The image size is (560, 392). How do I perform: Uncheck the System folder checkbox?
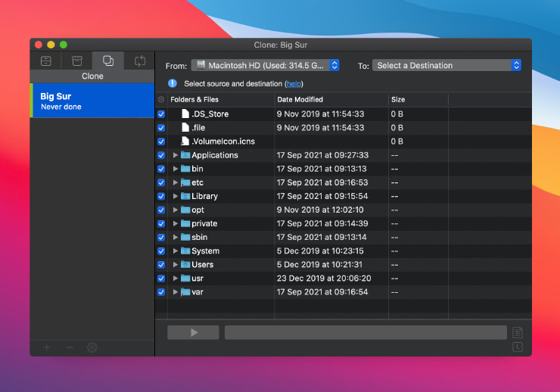(x=161, y=251)
